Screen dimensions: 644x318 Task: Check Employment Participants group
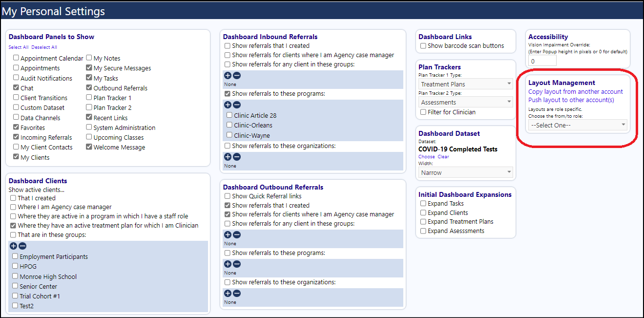pyautogui.click(x=15, y=256)
